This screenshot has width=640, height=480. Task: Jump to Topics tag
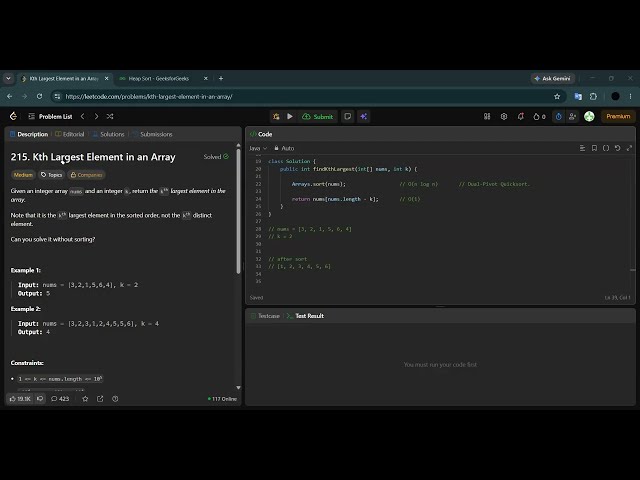pos(51,175)
